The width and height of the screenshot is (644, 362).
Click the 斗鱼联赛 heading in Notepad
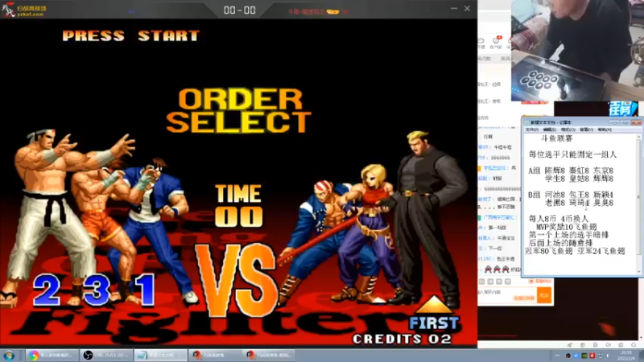coord(556,138)
